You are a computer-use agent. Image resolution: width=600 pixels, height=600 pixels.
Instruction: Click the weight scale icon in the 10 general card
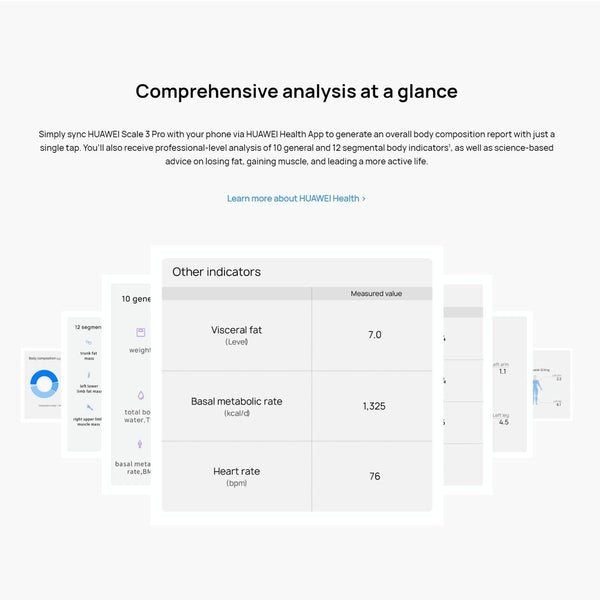click(141, 332)
